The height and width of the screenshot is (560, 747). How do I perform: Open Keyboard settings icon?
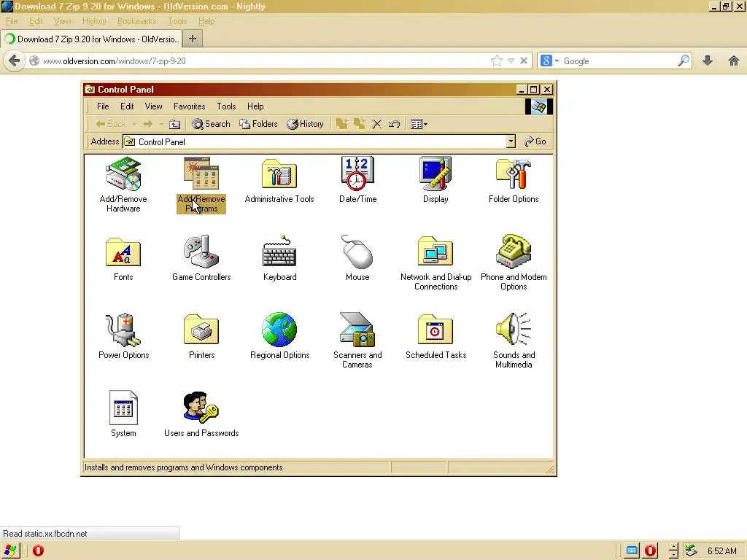[x=279, y=259]
